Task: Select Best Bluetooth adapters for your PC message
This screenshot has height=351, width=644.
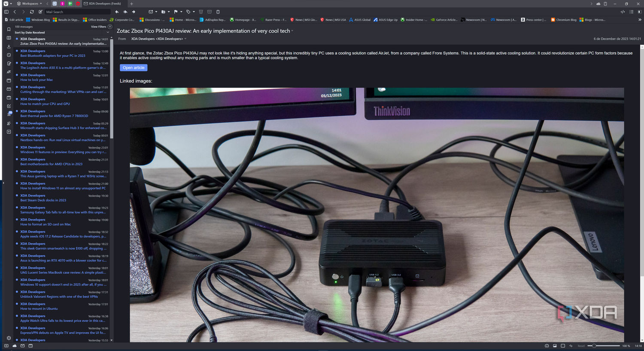Action: coord(62,53)
